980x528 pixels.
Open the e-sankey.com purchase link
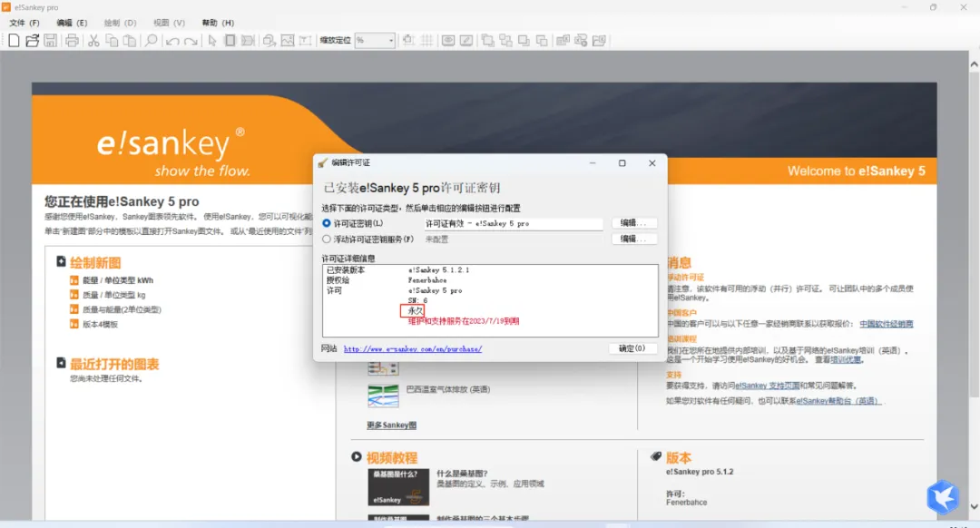click(x=413, y=348)
